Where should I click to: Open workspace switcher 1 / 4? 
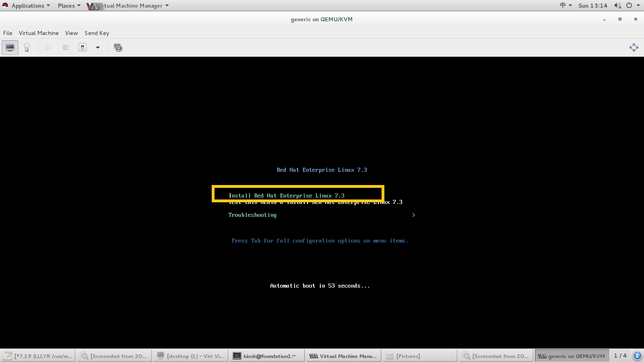point(620,356)
